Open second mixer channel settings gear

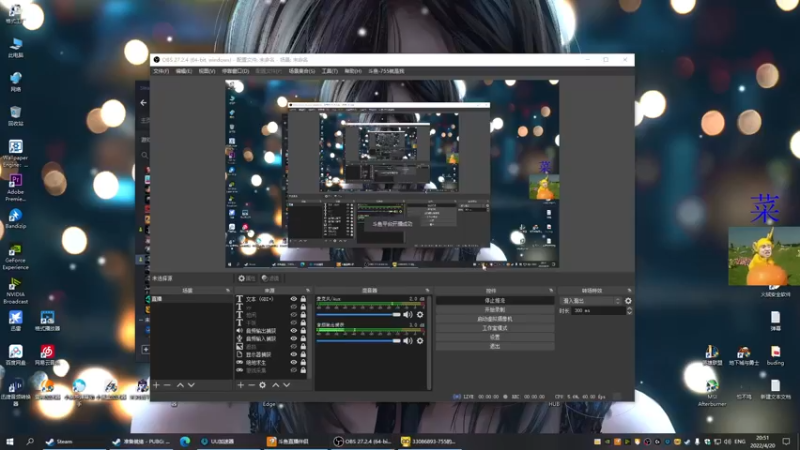click(420, 341)
